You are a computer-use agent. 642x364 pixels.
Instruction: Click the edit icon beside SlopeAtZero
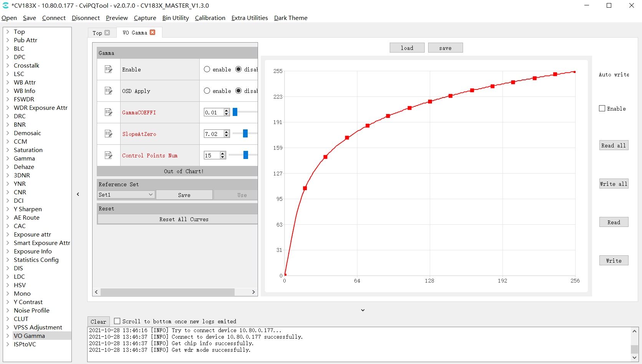(x=109, y=134)
